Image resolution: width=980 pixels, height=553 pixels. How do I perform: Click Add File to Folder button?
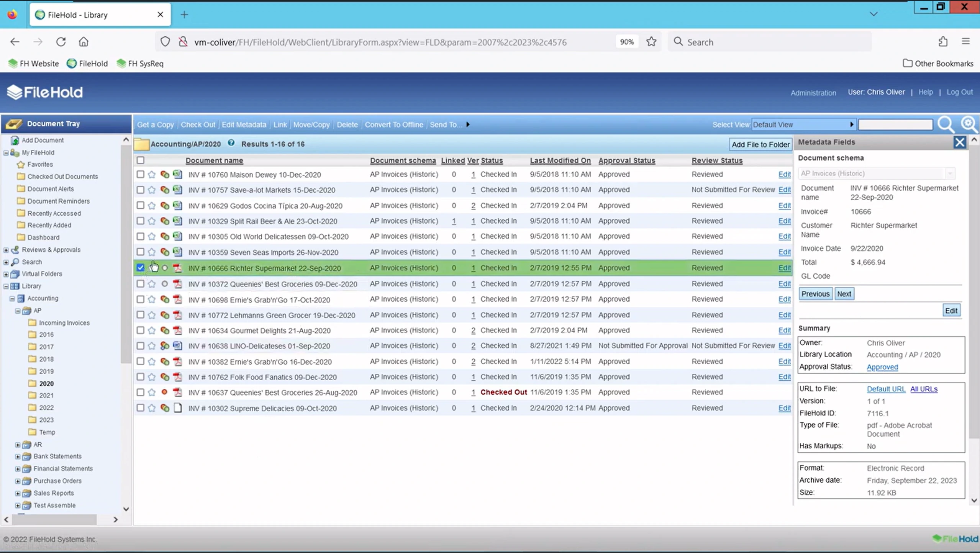point(760,144)
